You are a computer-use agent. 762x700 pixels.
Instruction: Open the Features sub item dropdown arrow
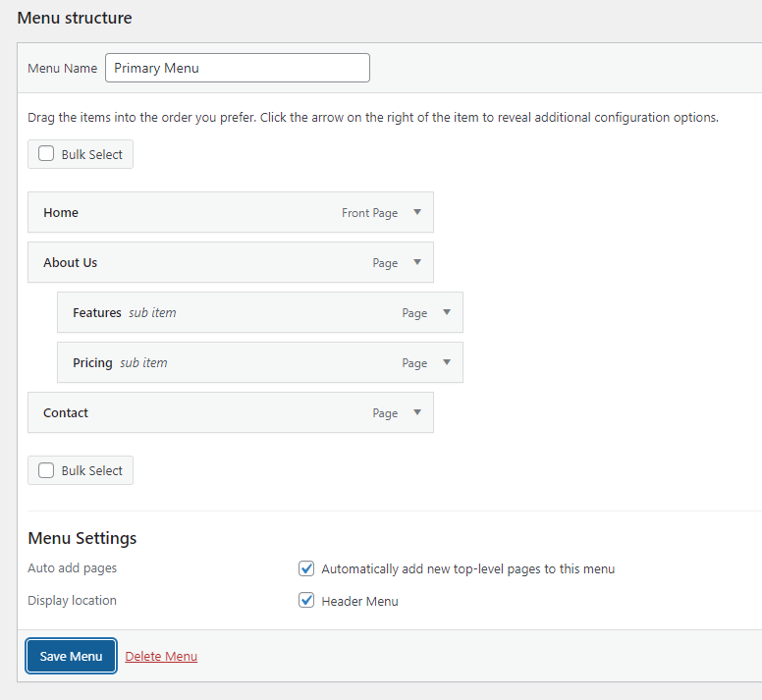click(x=447, y=312)
